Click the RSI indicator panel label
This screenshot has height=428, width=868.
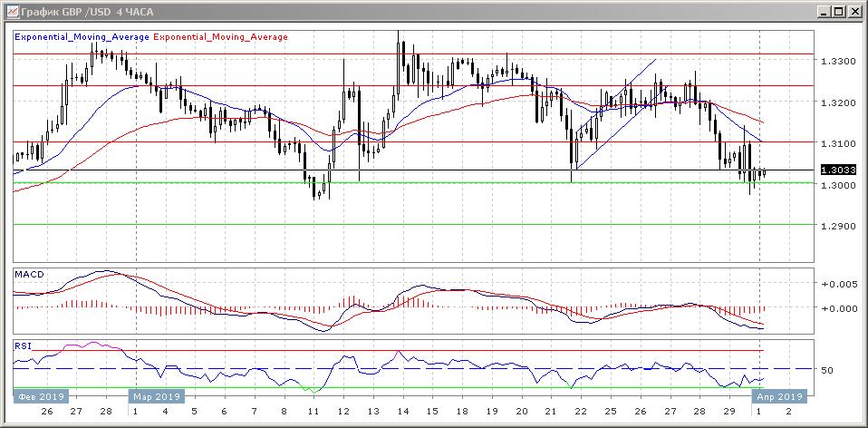pyautogui.click(x=22, y=346)
